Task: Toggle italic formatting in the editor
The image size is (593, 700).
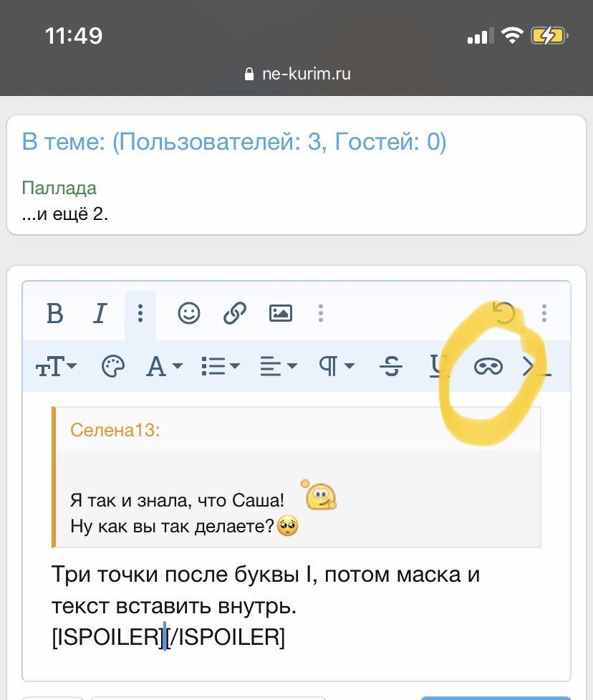Action: point(100,313)
